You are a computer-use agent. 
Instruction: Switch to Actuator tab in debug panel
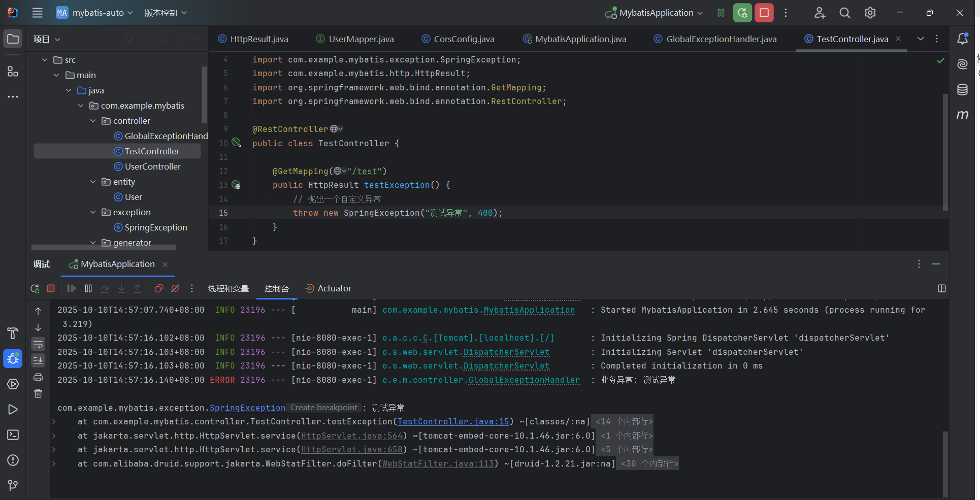(x=328, y=288)
